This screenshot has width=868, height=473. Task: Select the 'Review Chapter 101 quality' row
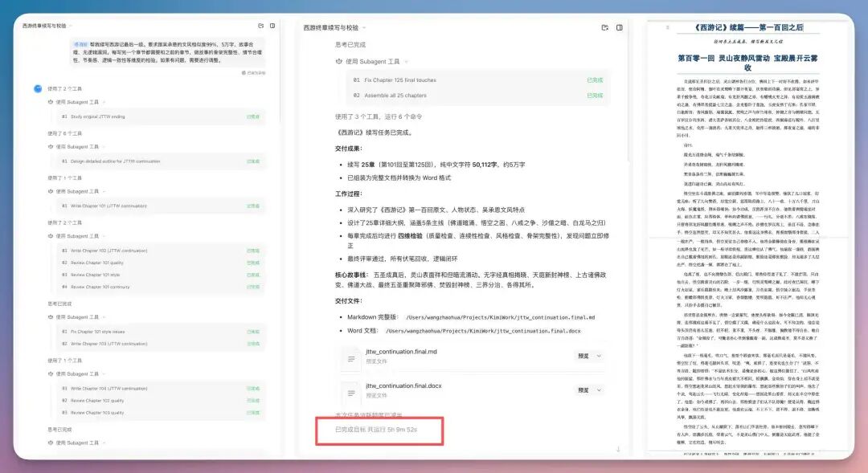coord(161,263)
